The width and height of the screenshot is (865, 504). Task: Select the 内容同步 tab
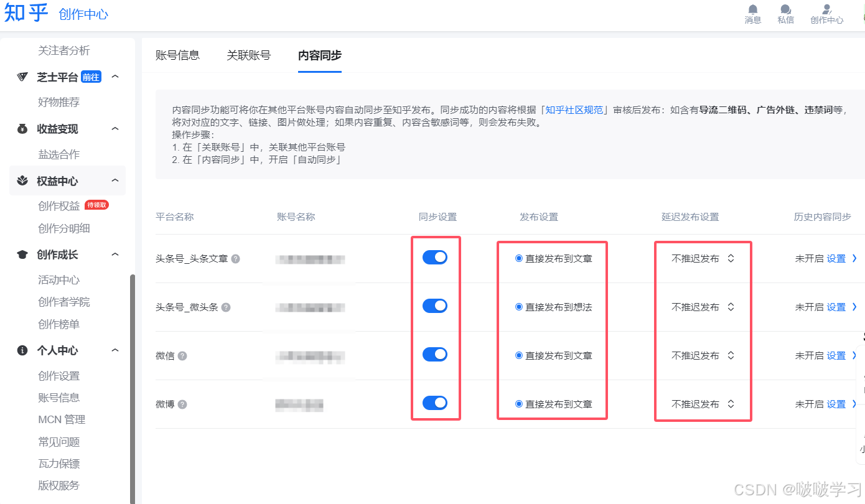click(x=320, y=55)
